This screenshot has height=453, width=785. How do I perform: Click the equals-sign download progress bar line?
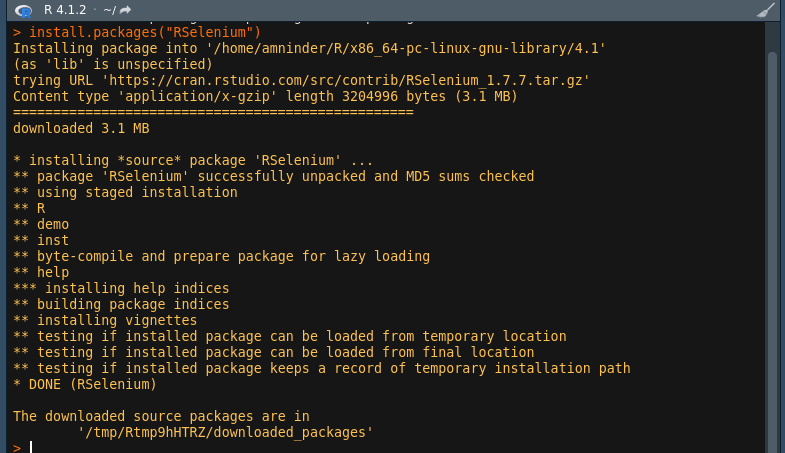(213, 112)
